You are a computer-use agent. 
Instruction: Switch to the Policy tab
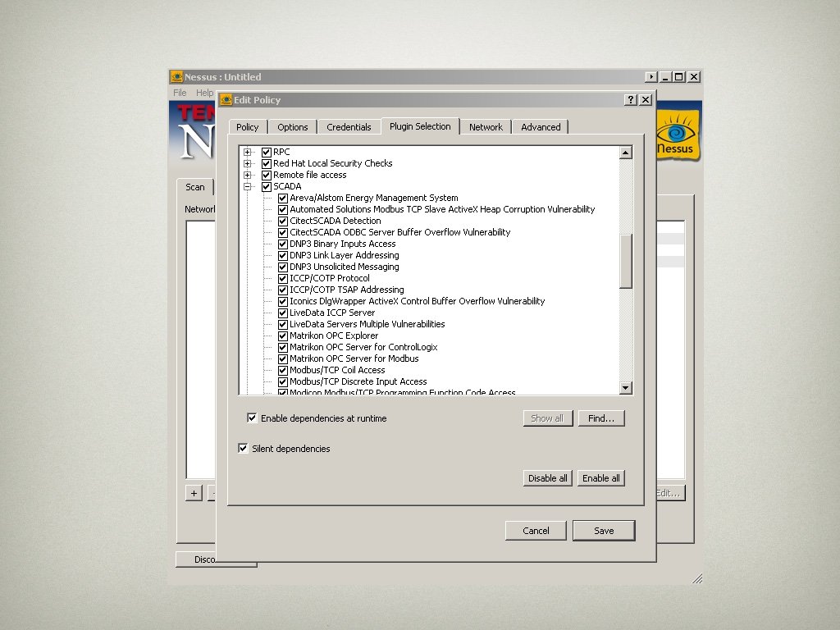[x=248, y=127]
